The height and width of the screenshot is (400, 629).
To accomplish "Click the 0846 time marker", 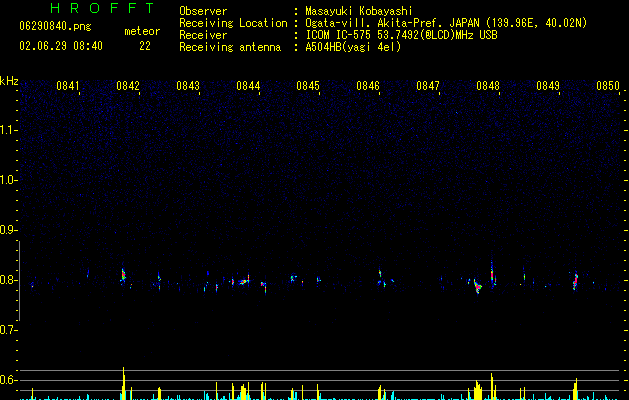I will point(368,86).
